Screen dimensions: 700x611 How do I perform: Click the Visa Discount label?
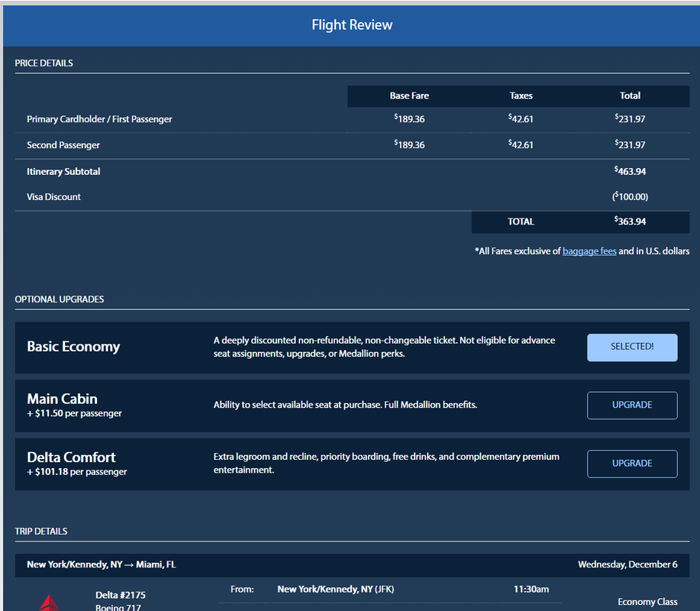(x=53, y=197)
